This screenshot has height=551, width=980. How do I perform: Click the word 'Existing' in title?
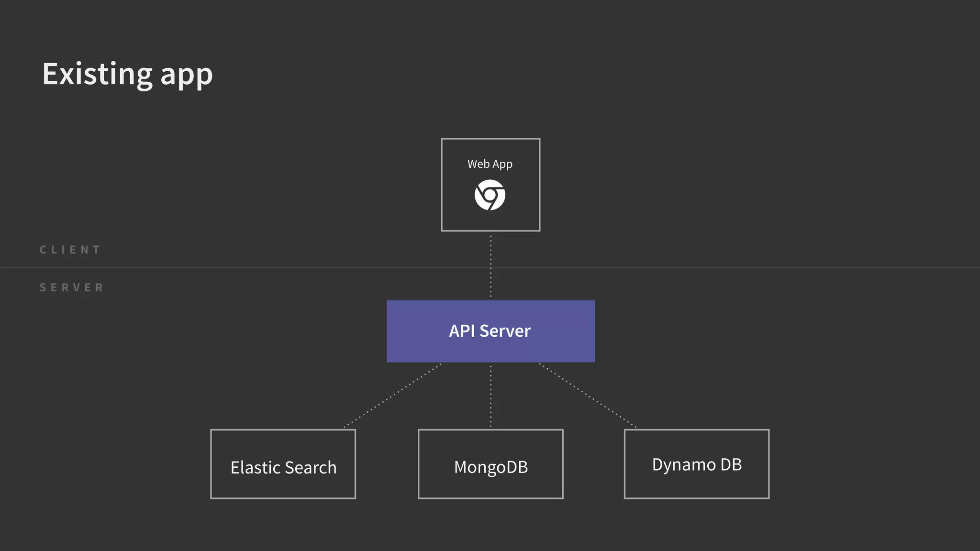coord(98,74)
